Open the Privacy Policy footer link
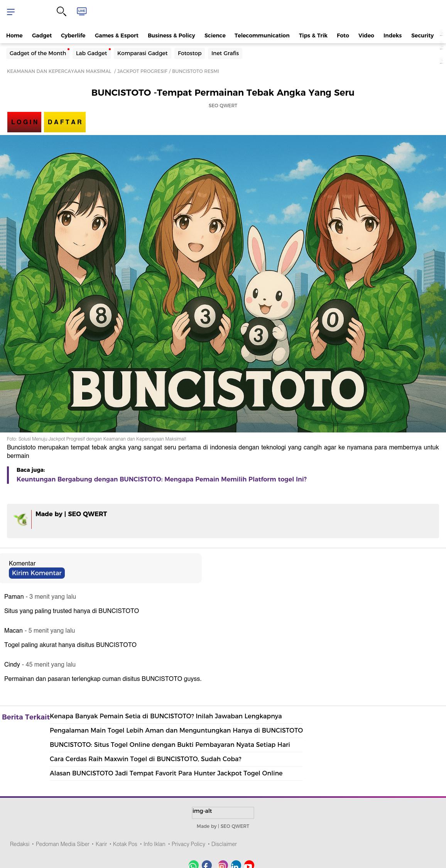This screenshot has height=868, width=446. pyautogui.click(x=188, y=844)
